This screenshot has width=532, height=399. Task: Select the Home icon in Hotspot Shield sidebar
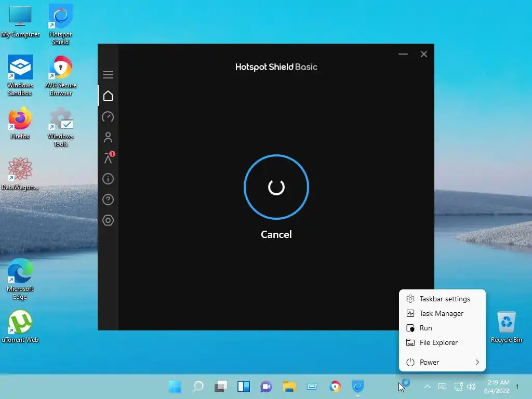108,96
